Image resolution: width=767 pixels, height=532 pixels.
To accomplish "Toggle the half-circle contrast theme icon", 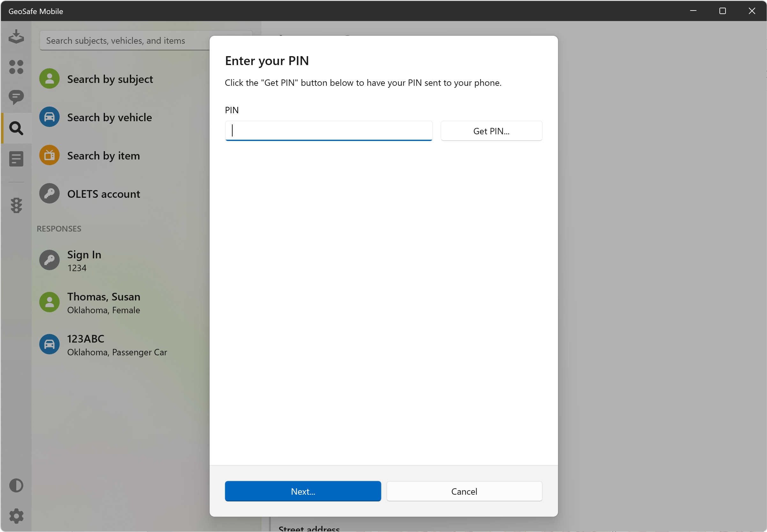I will coord(16,485).
